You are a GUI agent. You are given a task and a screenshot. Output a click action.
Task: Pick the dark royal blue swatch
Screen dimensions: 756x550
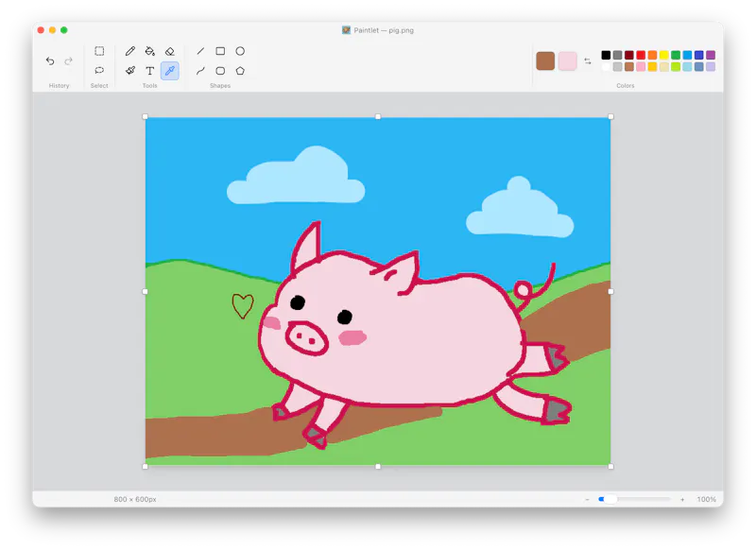coord(698,55)
